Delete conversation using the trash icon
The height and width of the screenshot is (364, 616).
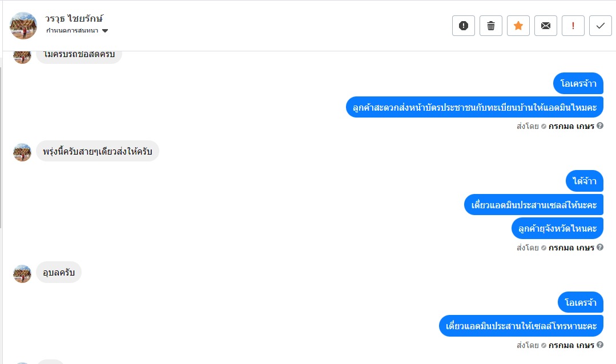tap(491, 26)
